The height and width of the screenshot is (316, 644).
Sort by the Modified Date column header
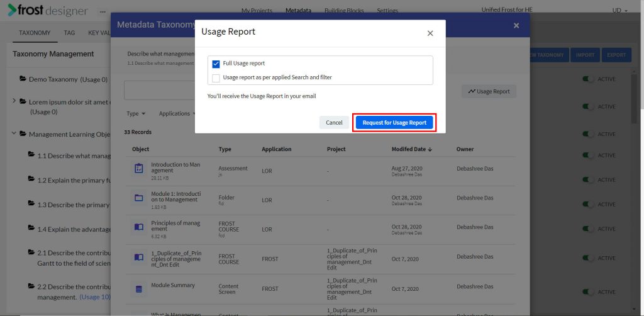pos(412,149)
